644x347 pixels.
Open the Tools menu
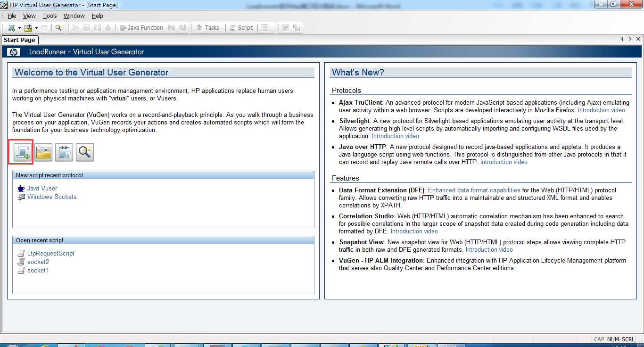pyautogui.click(x=50, y=16)
